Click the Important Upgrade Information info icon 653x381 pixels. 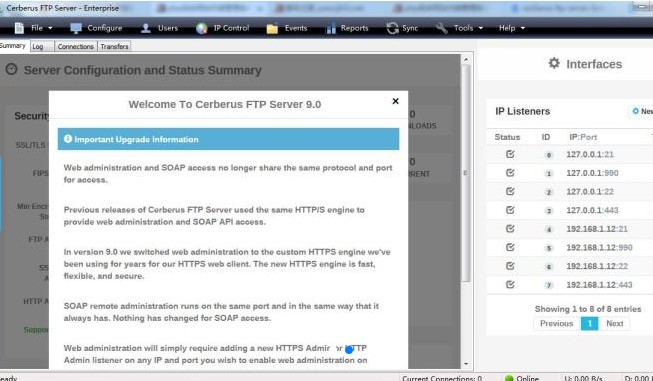[x=68, y=139]
